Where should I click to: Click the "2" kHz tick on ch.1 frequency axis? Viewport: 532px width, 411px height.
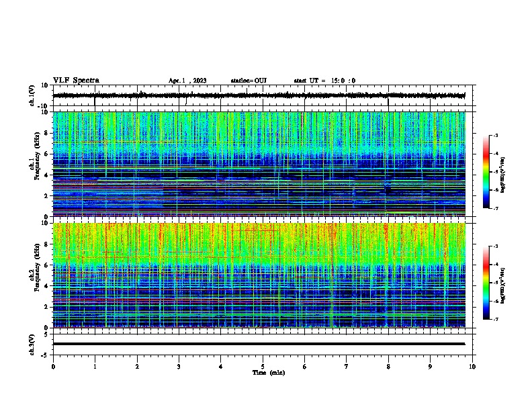click(46, 195)
